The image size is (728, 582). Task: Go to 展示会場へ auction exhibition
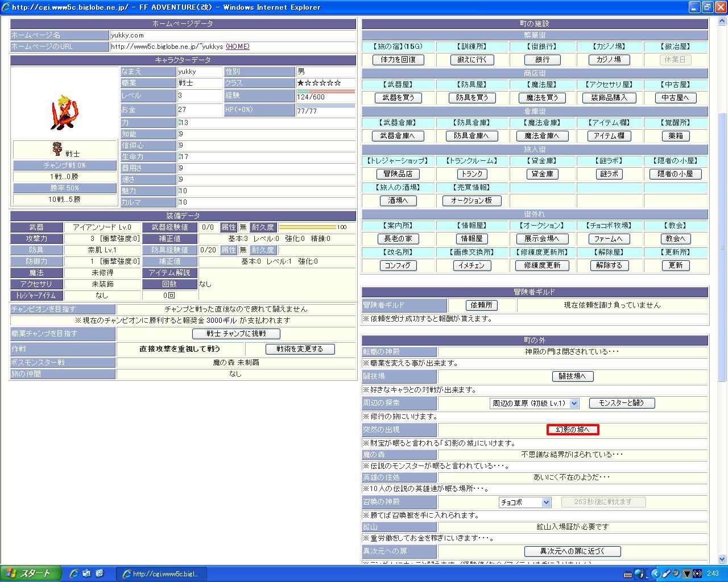[x=543, y=239]
